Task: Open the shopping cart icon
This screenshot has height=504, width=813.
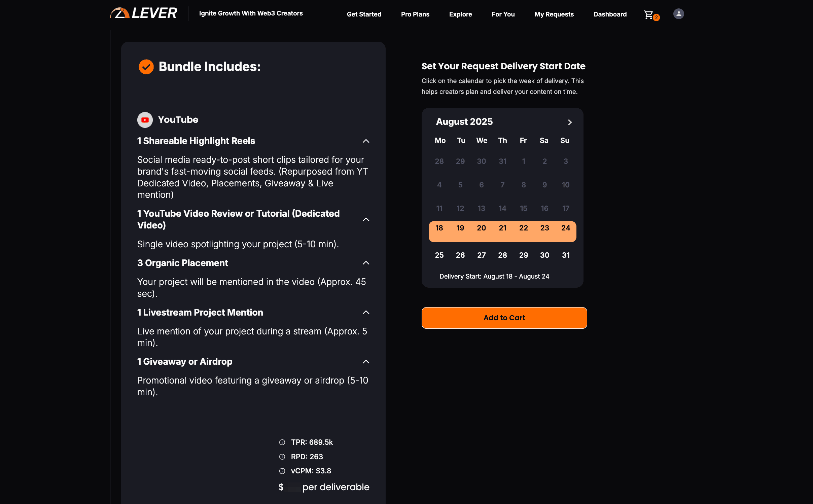Action: (649, 14)
